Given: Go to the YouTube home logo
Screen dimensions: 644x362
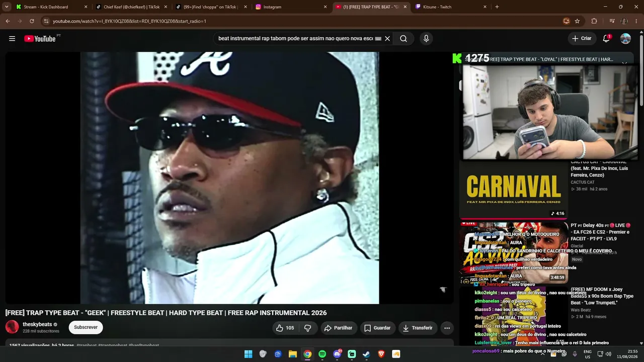Looking at the screenshot, I should (40, 39).
